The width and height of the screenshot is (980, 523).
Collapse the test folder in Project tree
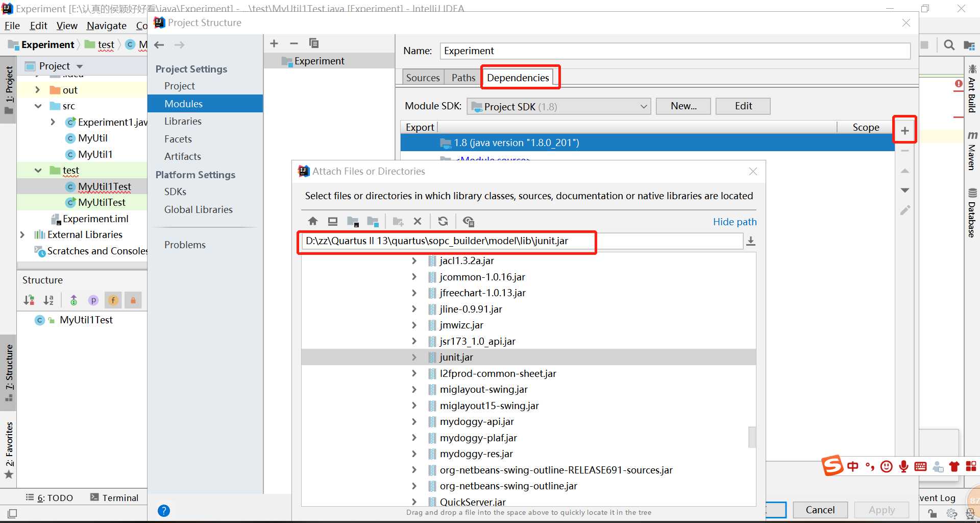(38, 171)
